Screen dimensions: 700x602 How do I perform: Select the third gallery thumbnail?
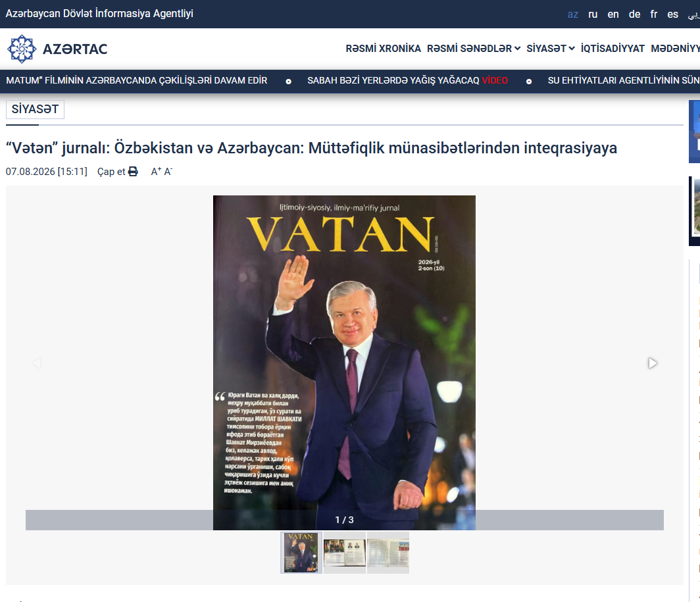[388, 553]
